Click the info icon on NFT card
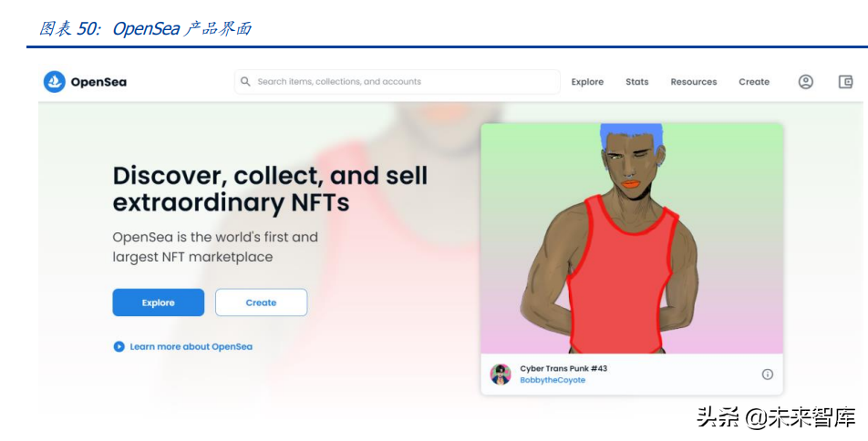This screenshot has width=868, height=441. (x=767, y=374)
